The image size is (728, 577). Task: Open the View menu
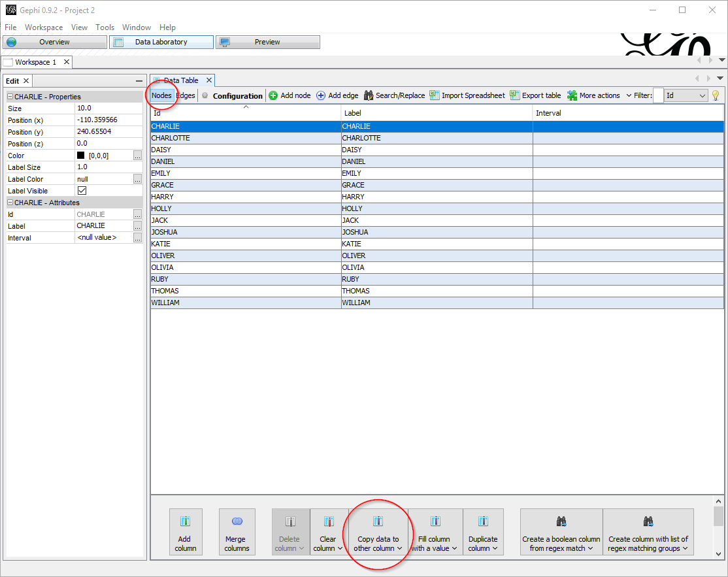point(79,27)
